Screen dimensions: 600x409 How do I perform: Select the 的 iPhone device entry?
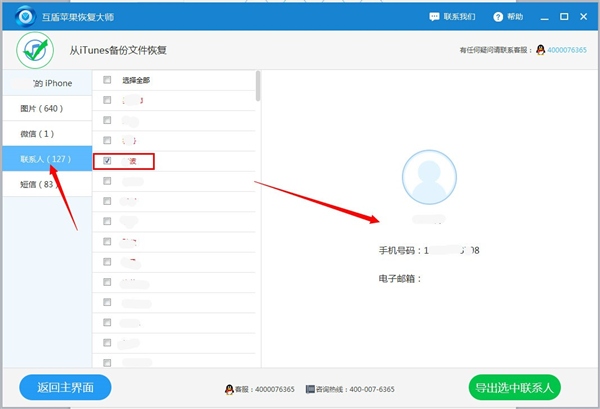[47, 83]
